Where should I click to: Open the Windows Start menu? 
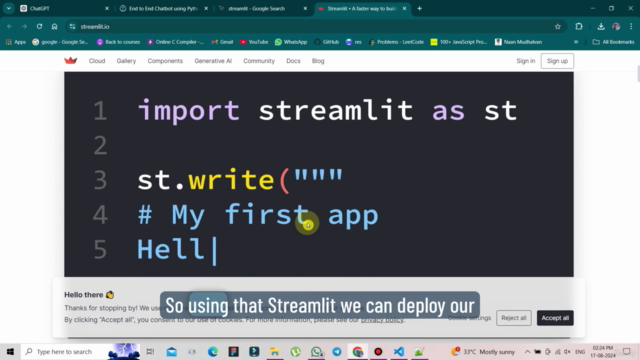click(10, 351)
